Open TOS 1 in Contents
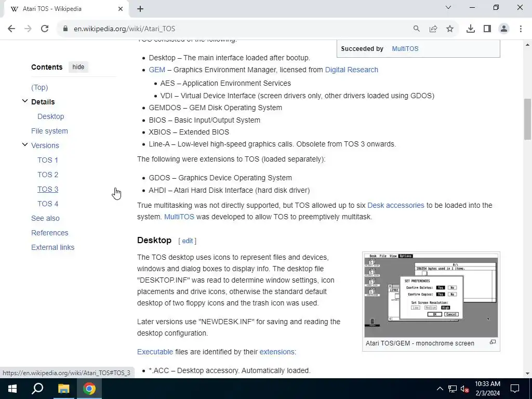Viewport: 532px width, 399px height. point(48,160)
